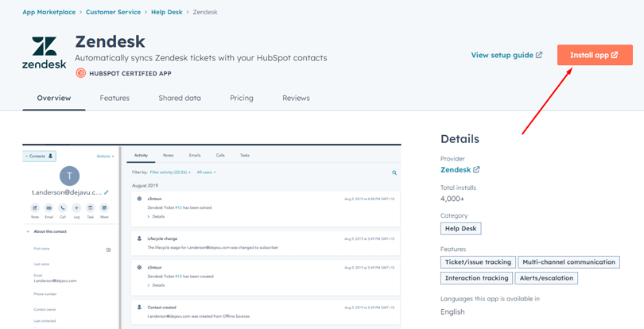Click the Email icon in contact panel

click(x=48, y=208)
